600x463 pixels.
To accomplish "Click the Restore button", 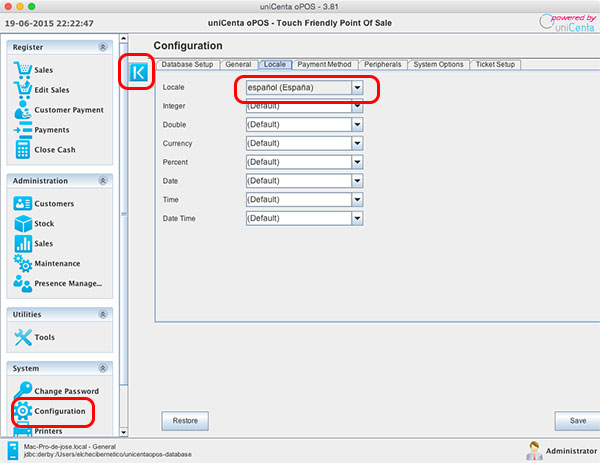I will (185, 421).
